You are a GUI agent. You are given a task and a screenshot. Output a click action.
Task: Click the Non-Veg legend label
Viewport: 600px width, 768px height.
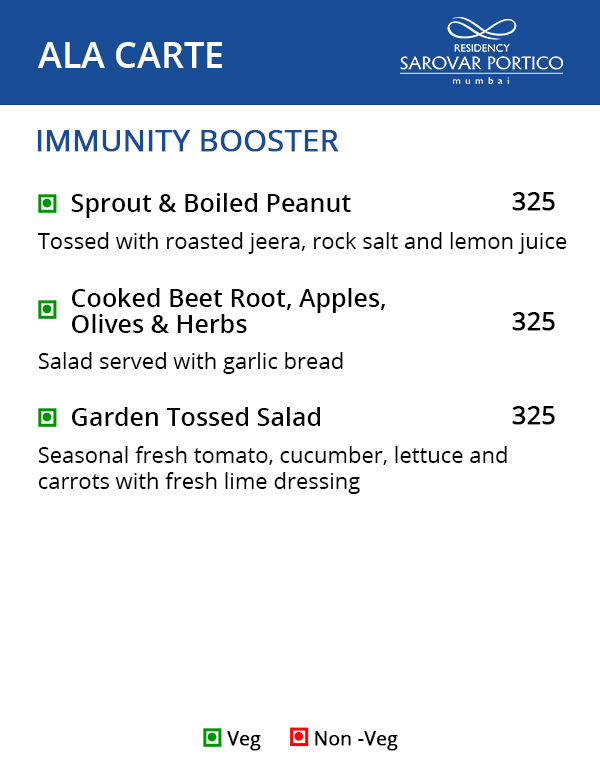click(x=355, y=739)
